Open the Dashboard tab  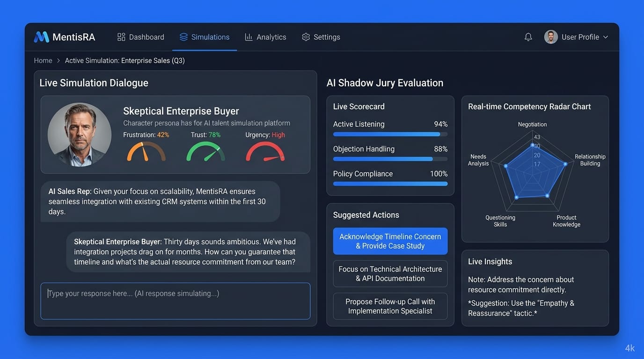click(140, 37)
